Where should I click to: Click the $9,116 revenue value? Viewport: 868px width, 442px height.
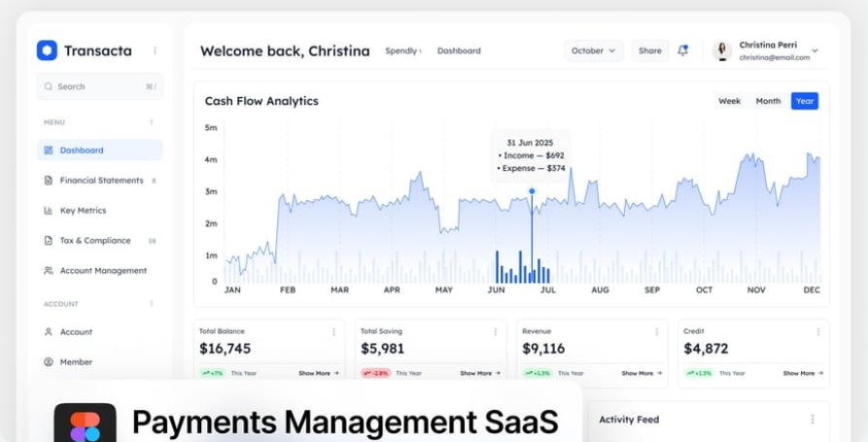coord(543,349)
